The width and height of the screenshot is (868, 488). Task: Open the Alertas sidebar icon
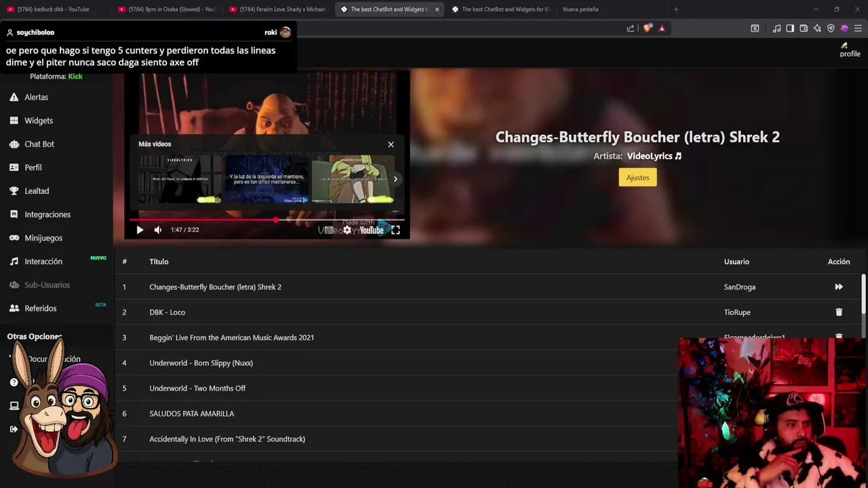(14, 97)
